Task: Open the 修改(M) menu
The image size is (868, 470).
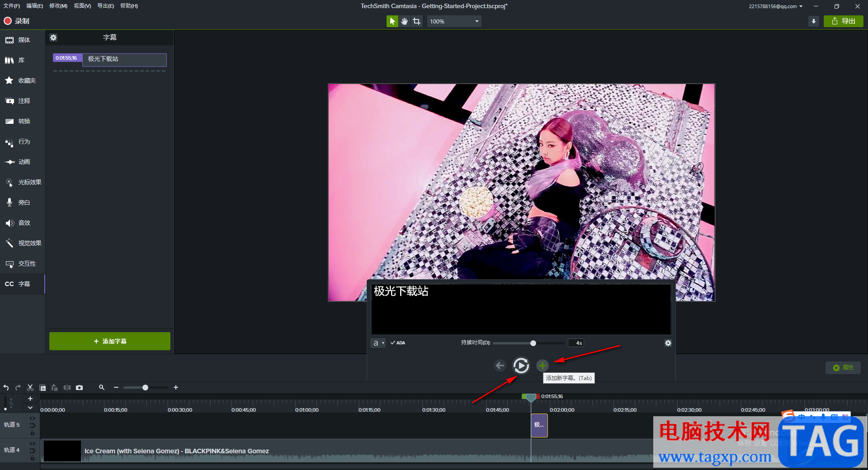Action: tap(58, 6)
